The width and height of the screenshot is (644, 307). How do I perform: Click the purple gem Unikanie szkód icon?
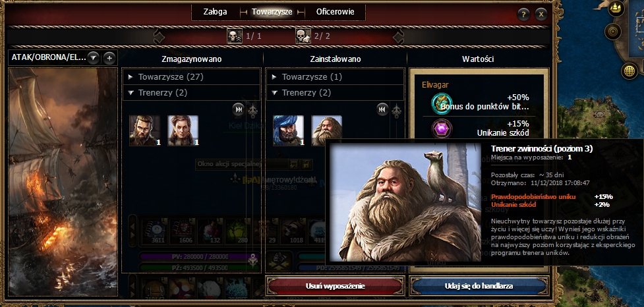[x=442, y=128]
